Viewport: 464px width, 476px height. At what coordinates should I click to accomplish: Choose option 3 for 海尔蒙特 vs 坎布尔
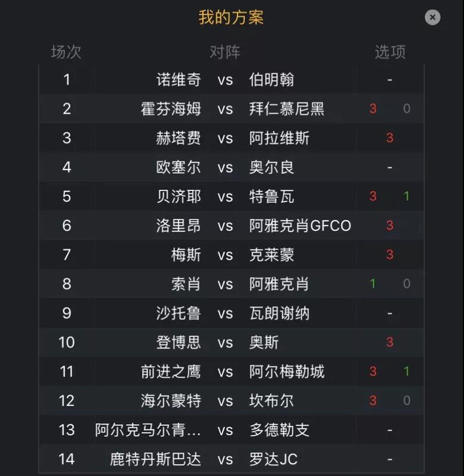373,400
